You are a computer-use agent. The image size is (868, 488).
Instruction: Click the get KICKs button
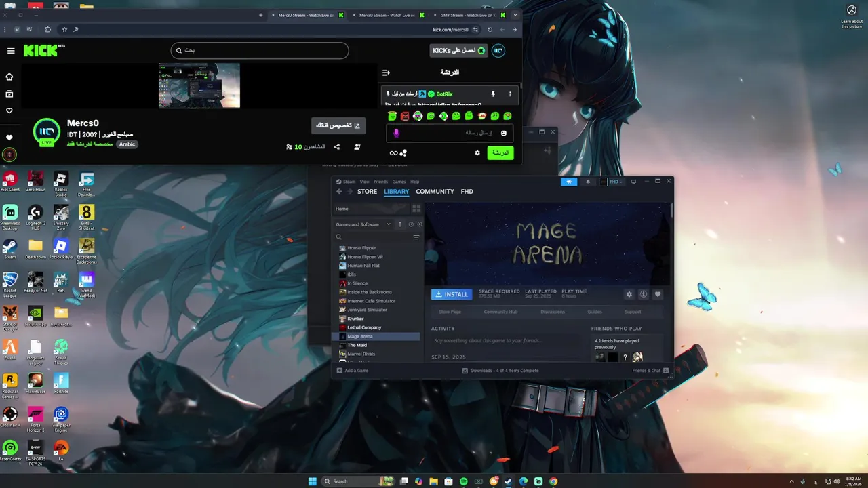click(x=458, y=51)
